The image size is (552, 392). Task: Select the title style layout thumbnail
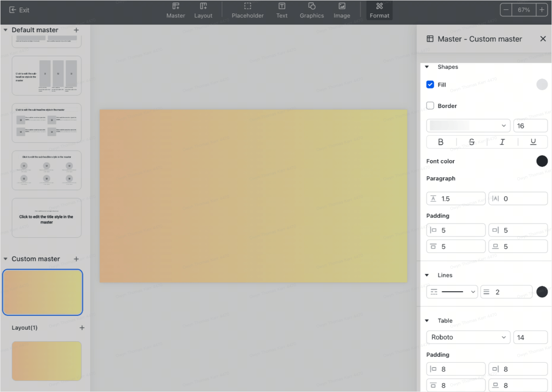[47, 218]
